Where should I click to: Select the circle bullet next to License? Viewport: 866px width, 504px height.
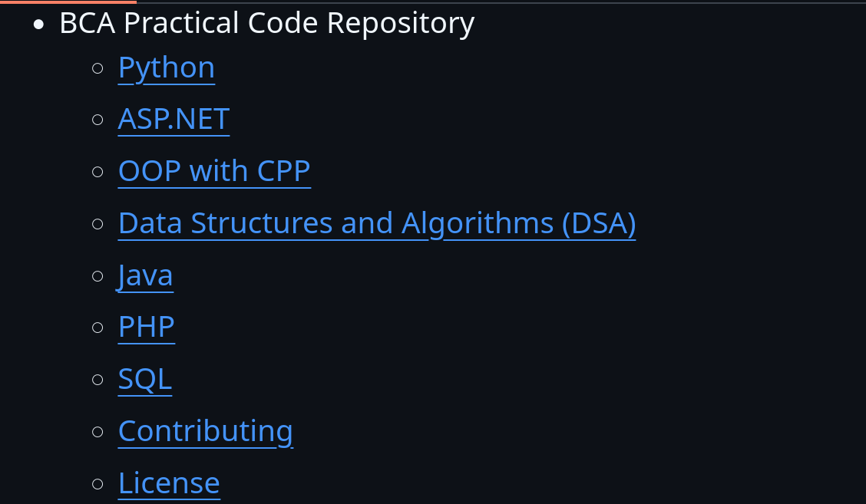click(x=98, y=483)
